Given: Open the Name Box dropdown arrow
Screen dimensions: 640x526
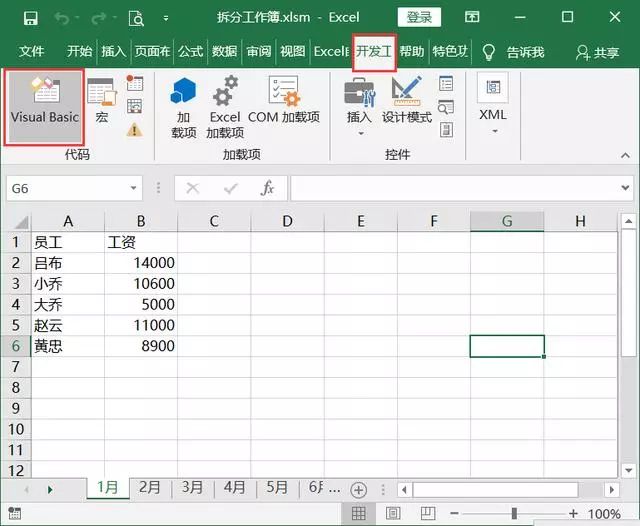Looking at the screenshot, I should coord(133,188).
